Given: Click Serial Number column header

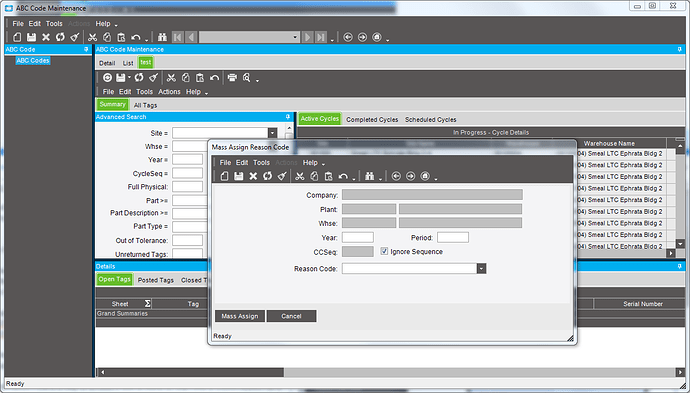Looking at the screenshot, I should click(642, 304).
